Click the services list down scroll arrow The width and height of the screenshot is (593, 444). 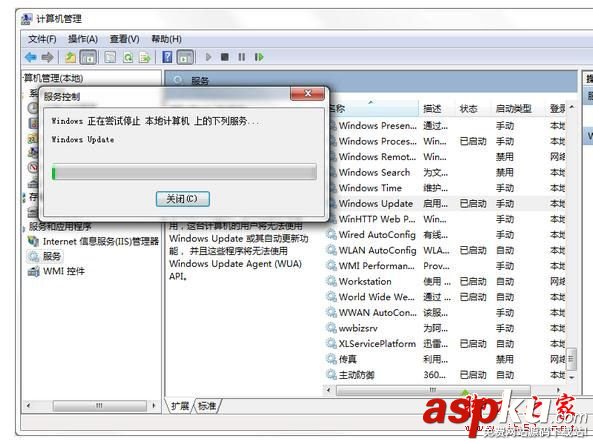[571, 377]
